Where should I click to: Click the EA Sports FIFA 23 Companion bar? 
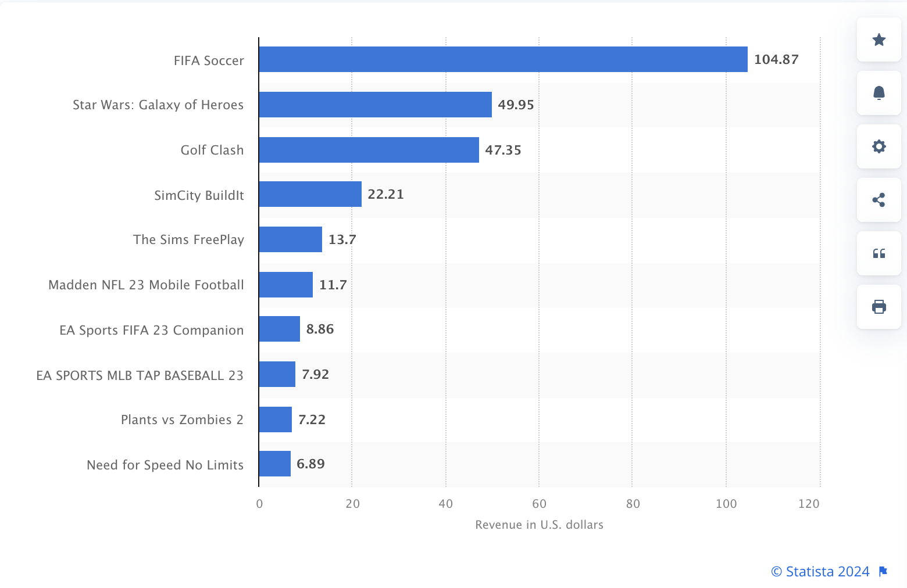point(279,329)
